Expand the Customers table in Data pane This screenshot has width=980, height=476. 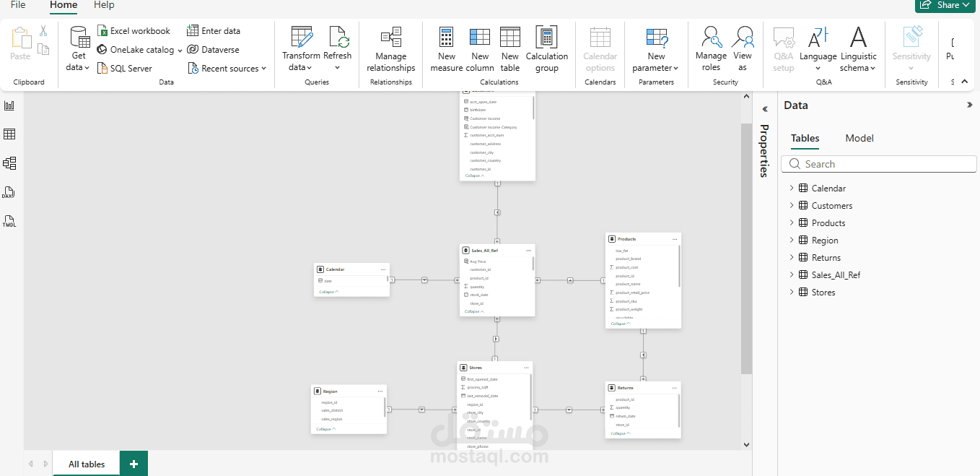point(792,205)
